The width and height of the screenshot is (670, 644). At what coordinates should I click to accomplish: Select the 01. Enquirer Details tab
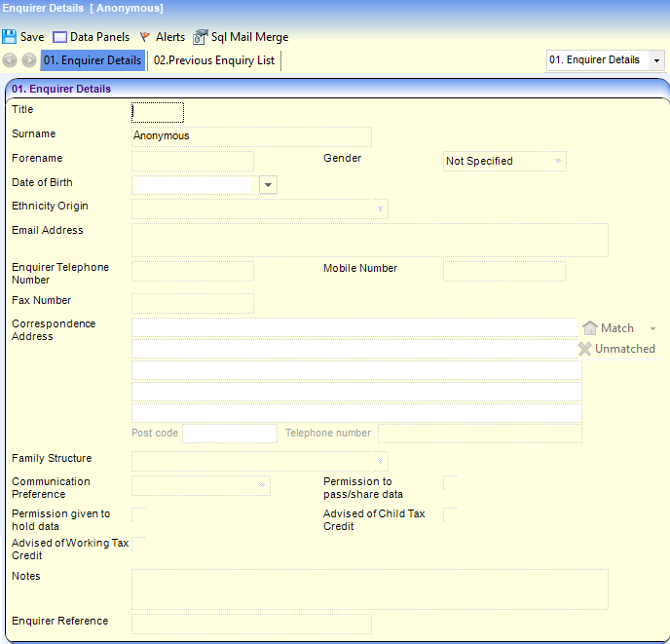[93, 60]
